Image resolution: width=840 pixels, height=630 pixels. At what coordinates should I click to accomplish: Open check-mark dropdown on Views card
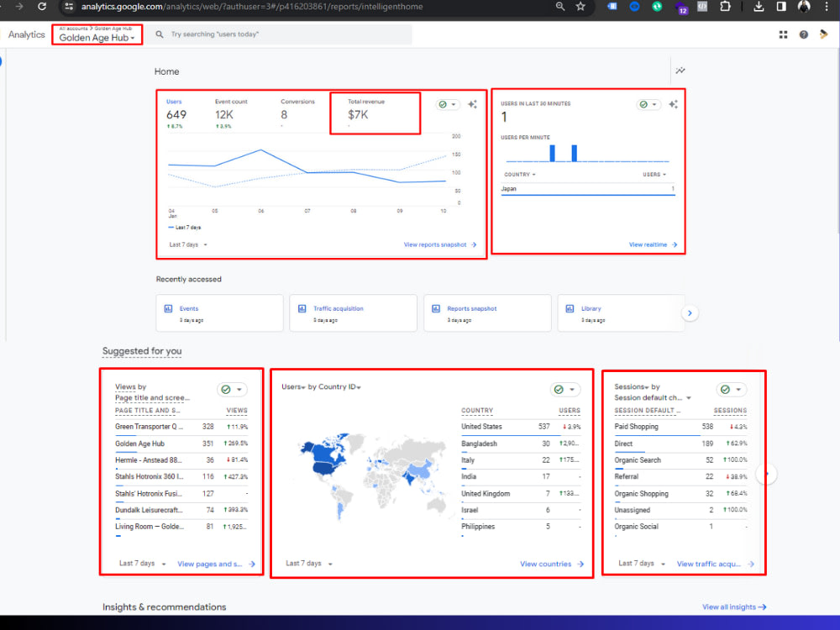232,390
